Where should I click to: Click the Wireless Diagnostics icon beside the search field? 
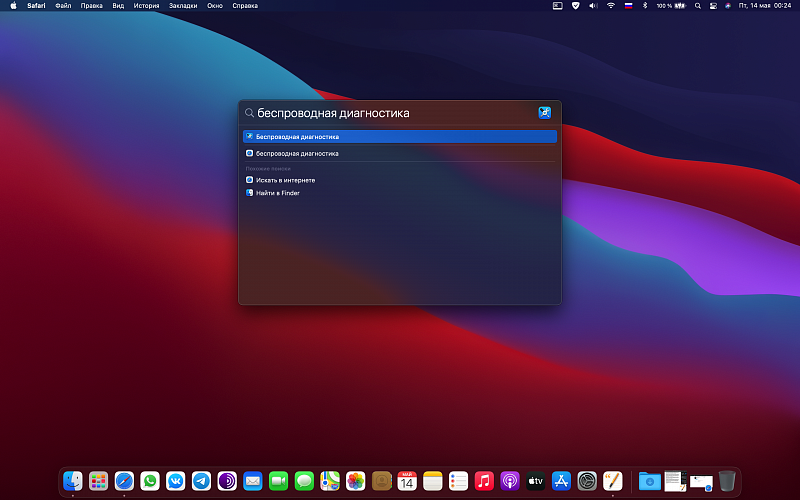point(544,113)
